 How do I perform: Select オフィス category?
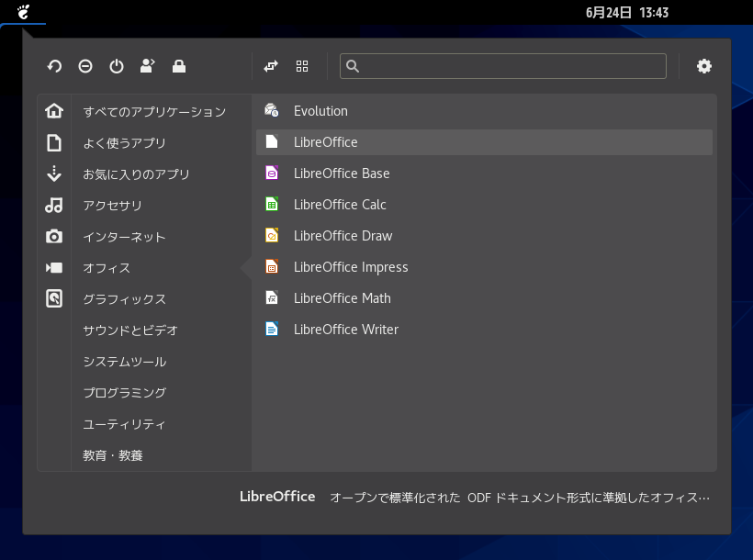tap(107, 268)
